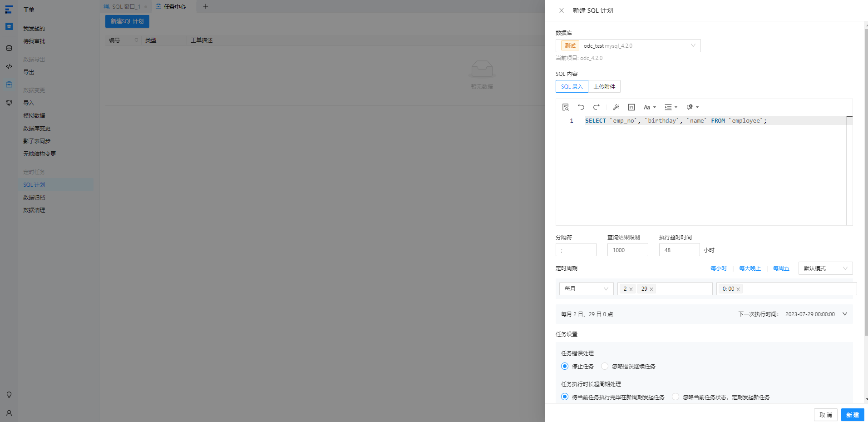Click the search icon in 编号 column header
868x422 pixels.
[136, 40]
